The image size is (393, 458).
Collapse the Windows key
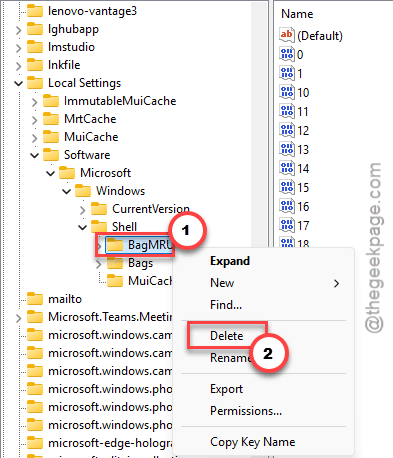(x=67, y=191)
